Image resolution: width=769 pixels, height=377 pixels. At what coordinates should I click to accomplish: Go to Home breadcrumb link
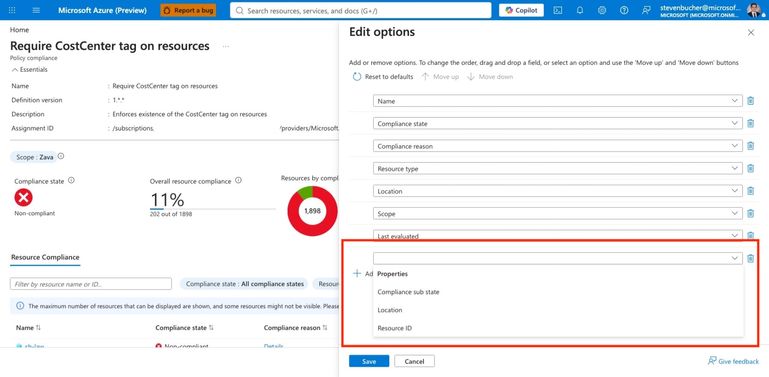point(19,30)
